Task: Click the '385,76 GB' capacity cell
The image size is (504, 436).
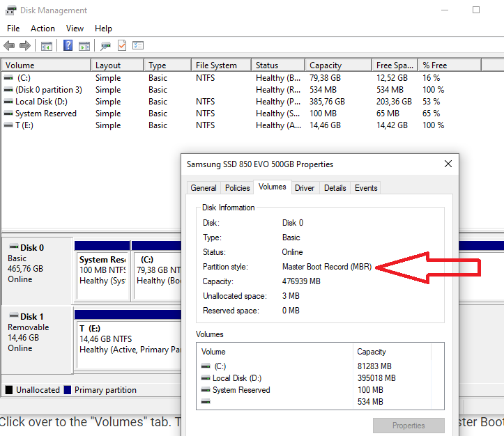Action: [x=327, y=102]
